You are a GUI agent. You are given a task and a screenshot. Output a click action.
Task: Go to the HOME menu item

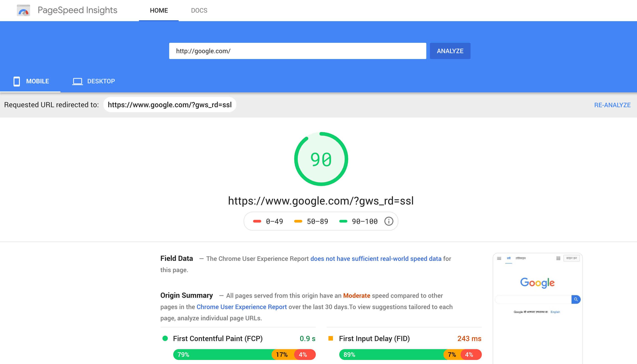click(159, 11)
